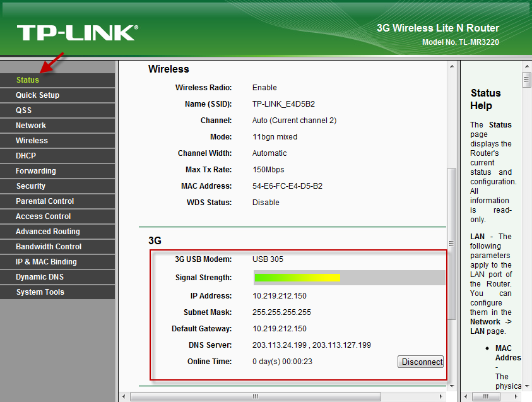Click the 3G Wireless Lite N Router title
Screen dimensions: 532x402
438,28
